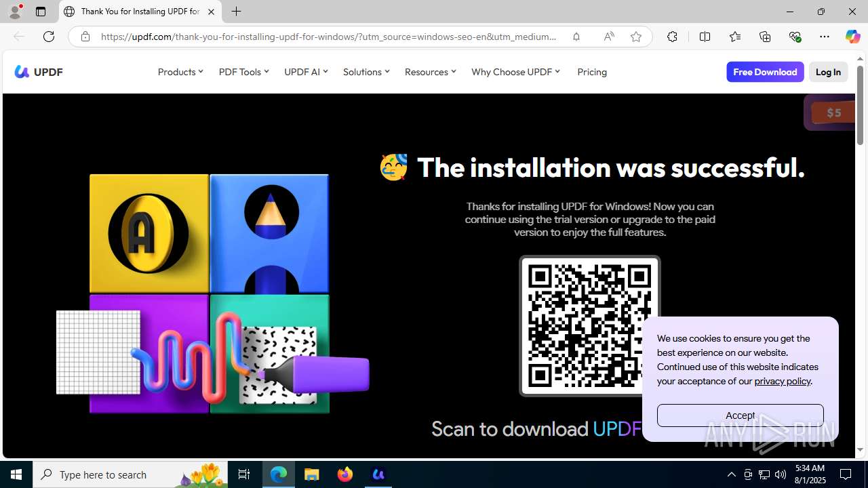
Task: Open Settings and more menu
Action: pyautogui.click(x=825, y=37)
